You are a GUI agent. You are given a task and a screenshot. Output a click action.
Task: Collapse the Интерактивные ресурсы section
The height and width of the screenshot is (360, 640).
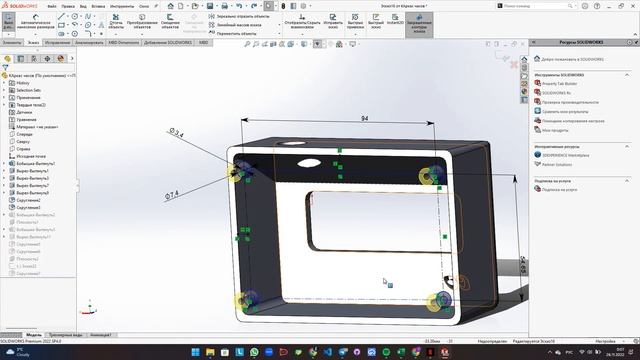click(627, 146)
